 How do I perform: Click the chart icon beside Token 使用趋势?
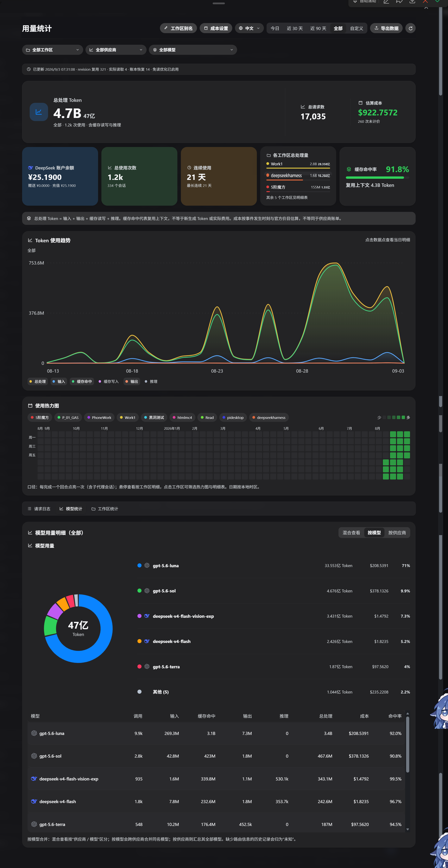point(30,240)
